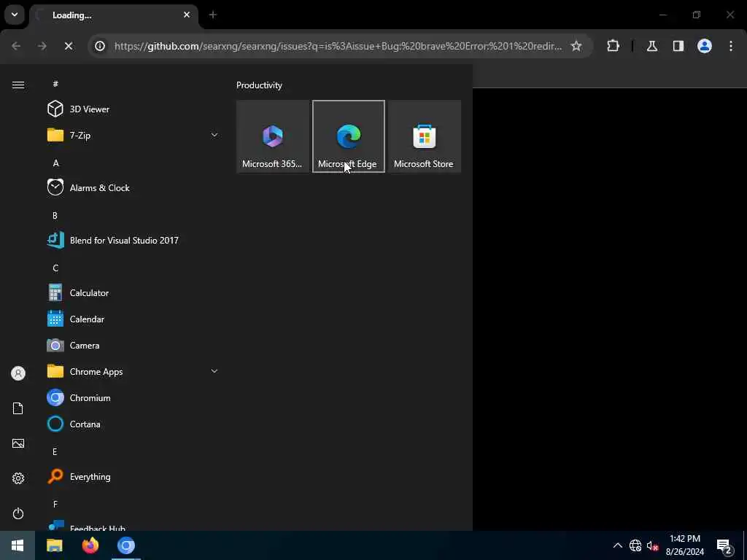Open the Chrome Apps folder entry

click(x=133, y=371)
